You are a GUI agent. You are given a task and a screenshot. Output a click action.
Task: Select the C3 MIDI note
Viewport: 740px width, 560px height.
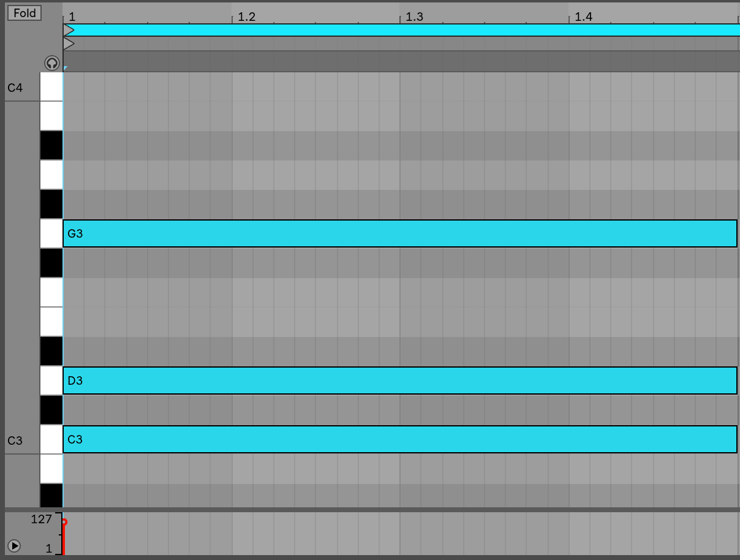pos(399,439)
